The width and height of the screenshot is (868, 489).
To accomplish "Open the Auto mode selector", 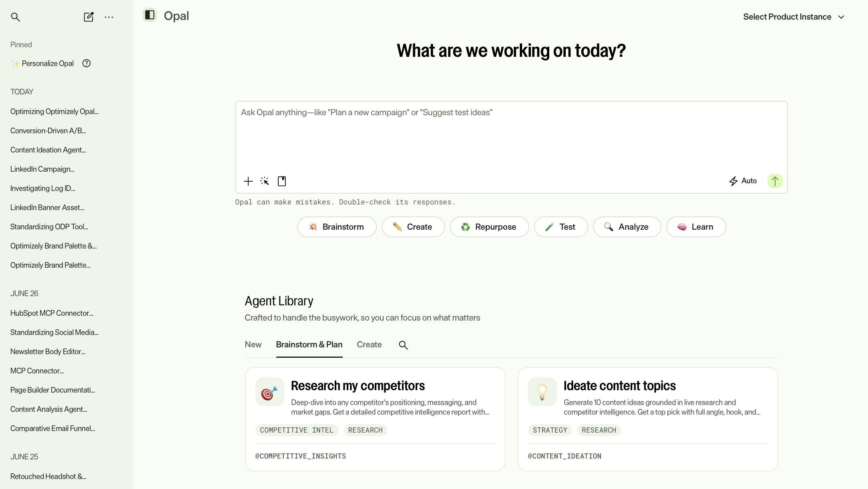I will pyautogui.click(x=743, y=181).
